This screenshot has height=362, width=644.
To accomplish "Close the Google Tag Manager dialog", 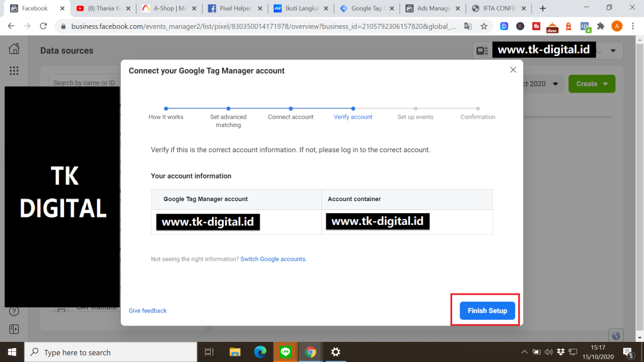I will pos(513,70).
